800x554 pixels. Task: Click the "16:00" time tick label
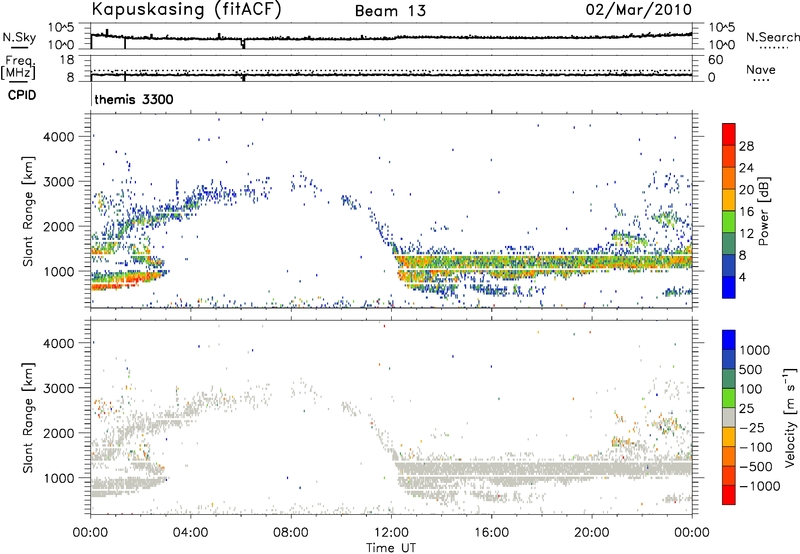pos(491,533)
